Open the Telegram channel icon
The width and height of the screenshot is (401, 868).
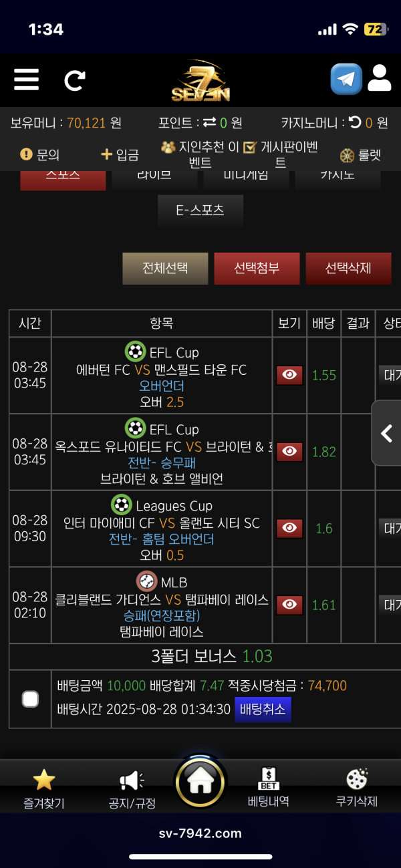(346, 80)
